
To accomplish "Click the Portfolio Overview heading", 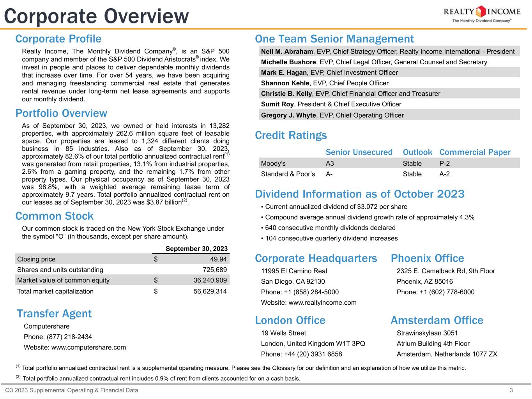I will pyautogui.click(x=61, y=113).
